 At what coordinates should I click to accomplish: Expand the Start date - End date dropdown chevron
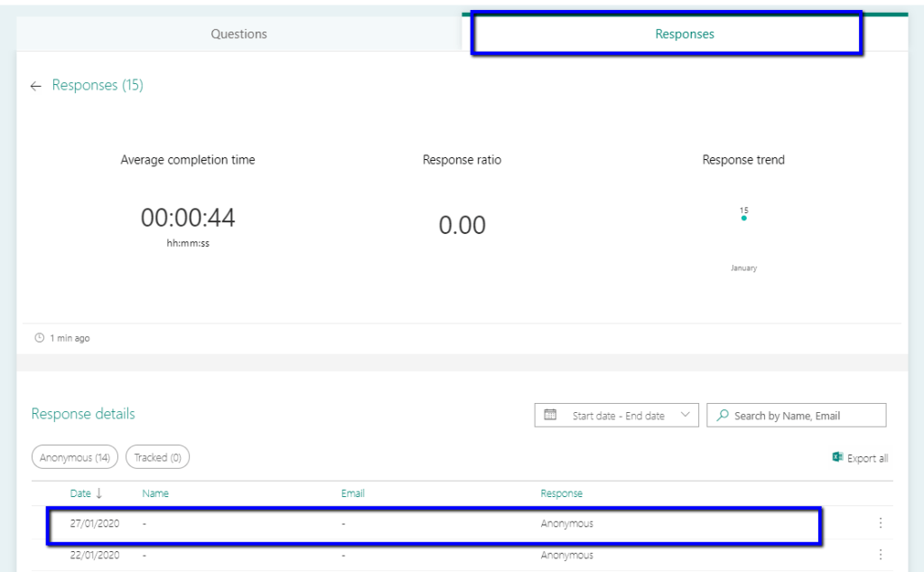(x=684, y=416)
